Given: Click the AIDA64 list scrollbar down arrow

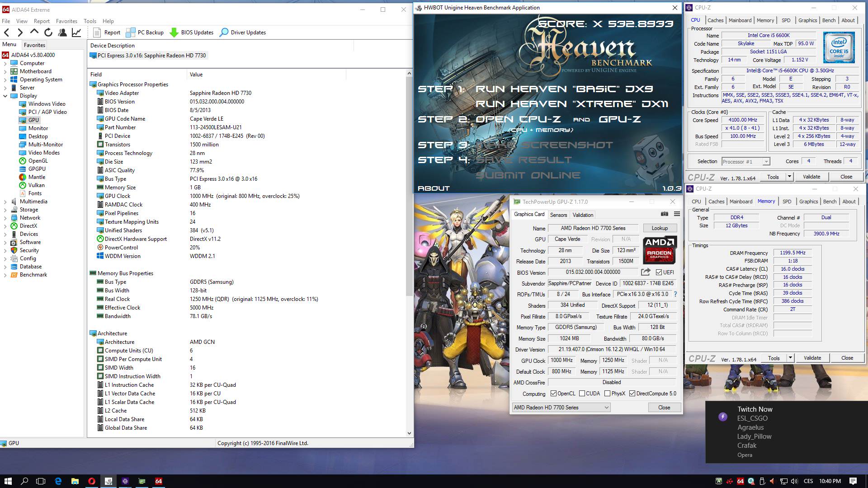Looking at the screenshot, I should (x=409, y=433).
